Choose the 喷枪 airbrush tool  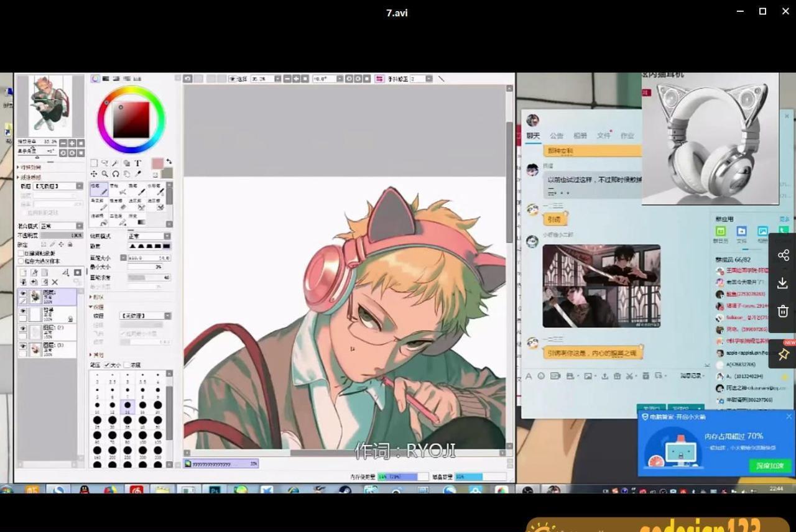click(x=119, y=189)
